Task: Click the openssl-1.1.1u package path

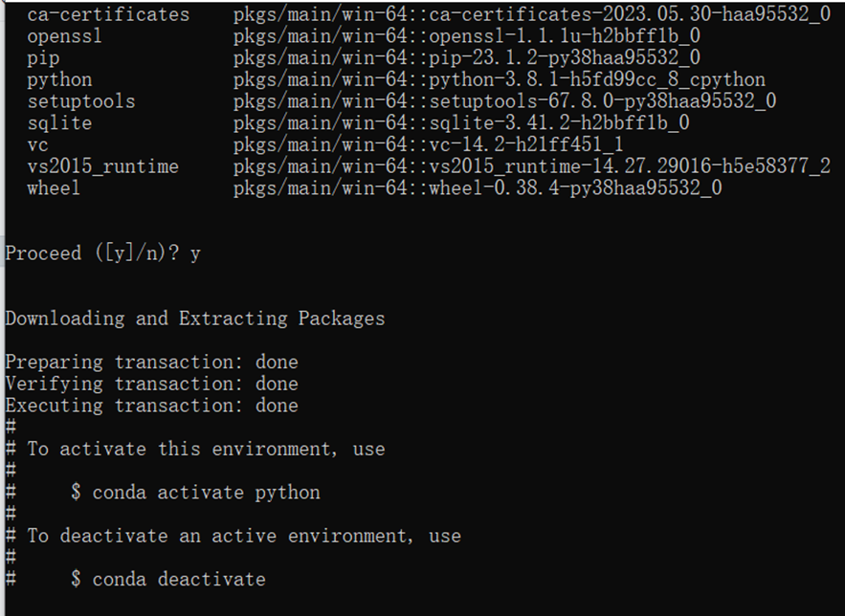Action: 467,36
